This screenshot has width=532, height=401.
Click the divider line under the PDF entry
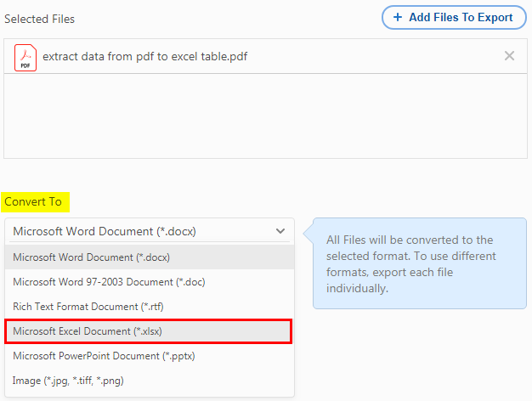[x=265, y=73]
